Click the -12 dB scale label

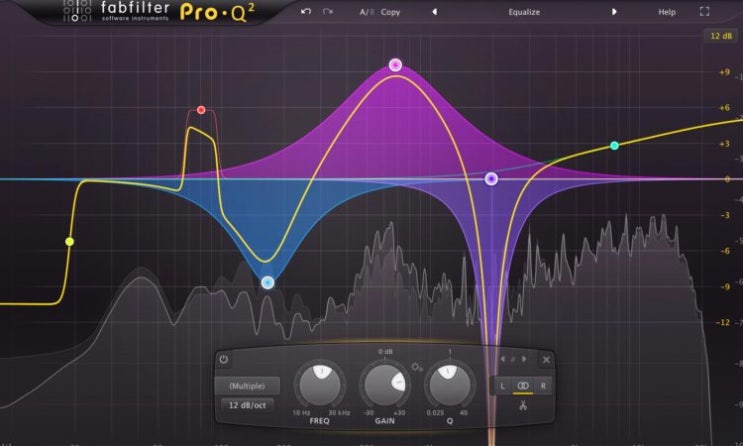(x=723, y=322)
